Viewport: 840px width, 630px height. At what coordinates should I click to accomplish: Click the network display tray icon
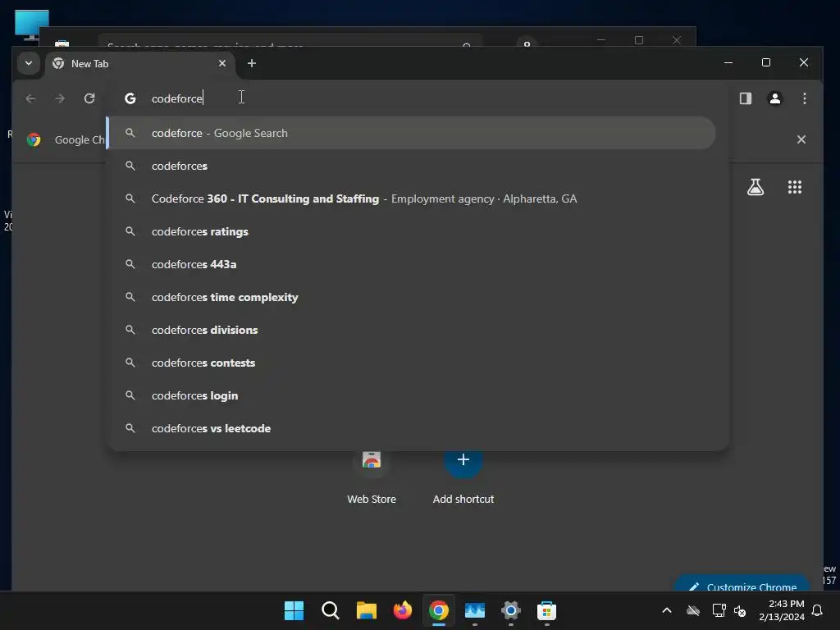pos(719,610)
